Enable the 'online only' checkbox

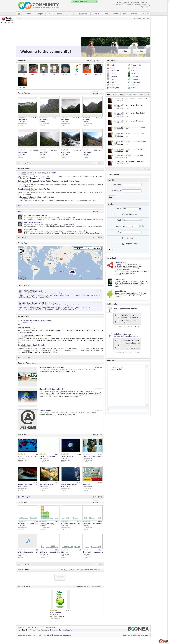point(123,238)
